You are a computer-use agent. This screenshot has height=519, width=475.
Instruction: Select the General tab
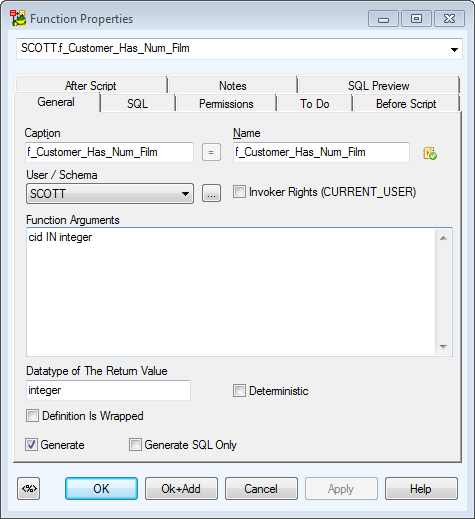[x=56, y=102]
